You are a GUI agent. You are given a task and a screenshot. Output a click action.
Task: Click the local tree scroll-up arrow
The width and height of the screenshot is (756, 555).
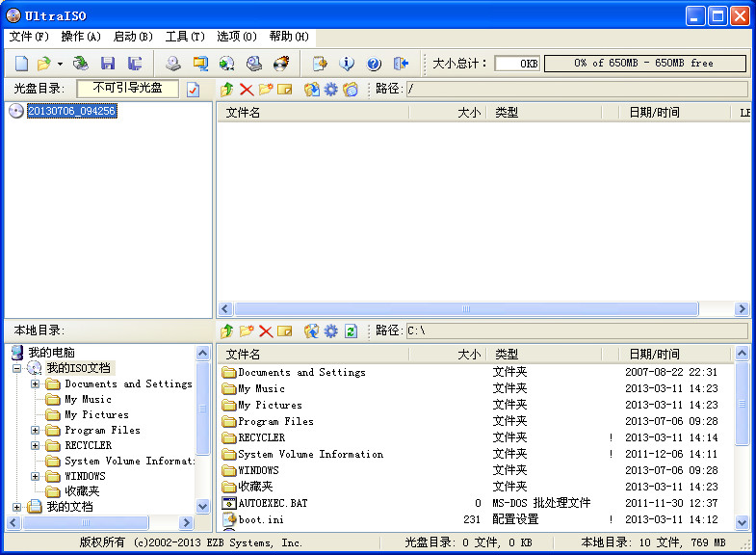pyautogui.click(x=203, y=354)
